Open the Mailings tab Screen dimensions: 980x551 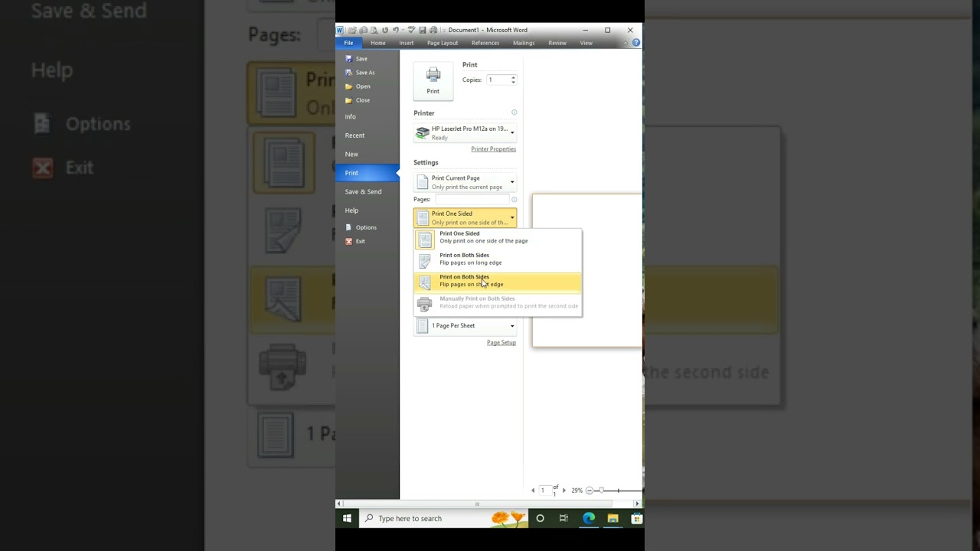pos(524,43)
